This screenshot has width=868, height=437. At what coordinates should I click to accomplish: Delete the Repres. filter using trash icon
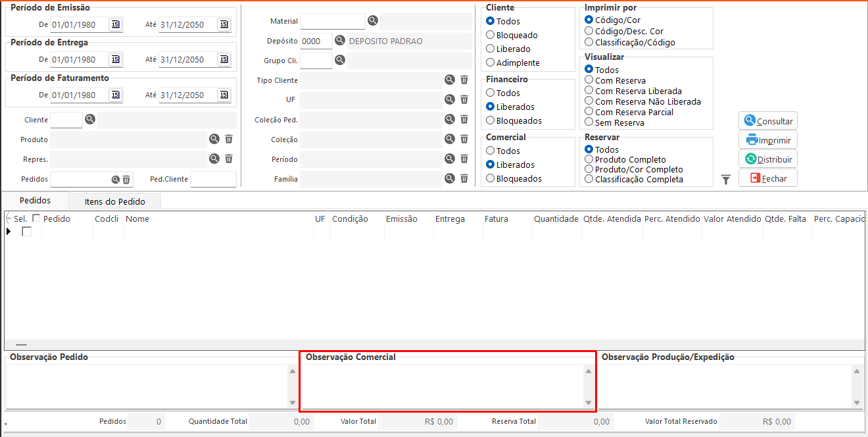coord(229,159)
